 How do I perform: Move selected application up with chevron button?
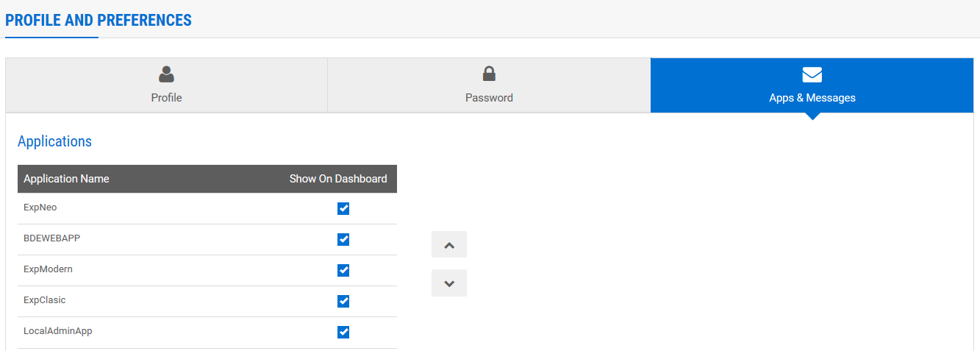coord(449,244)
